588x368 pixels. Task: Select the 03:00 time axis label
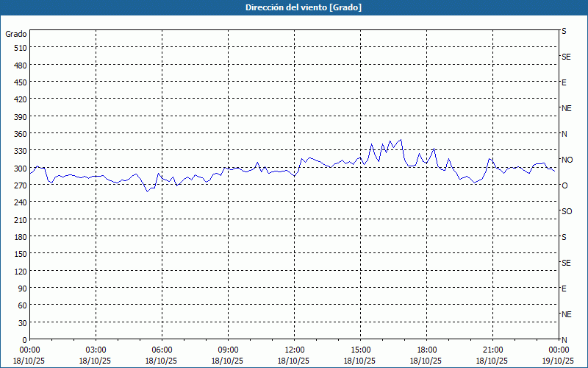pos(96,350)
